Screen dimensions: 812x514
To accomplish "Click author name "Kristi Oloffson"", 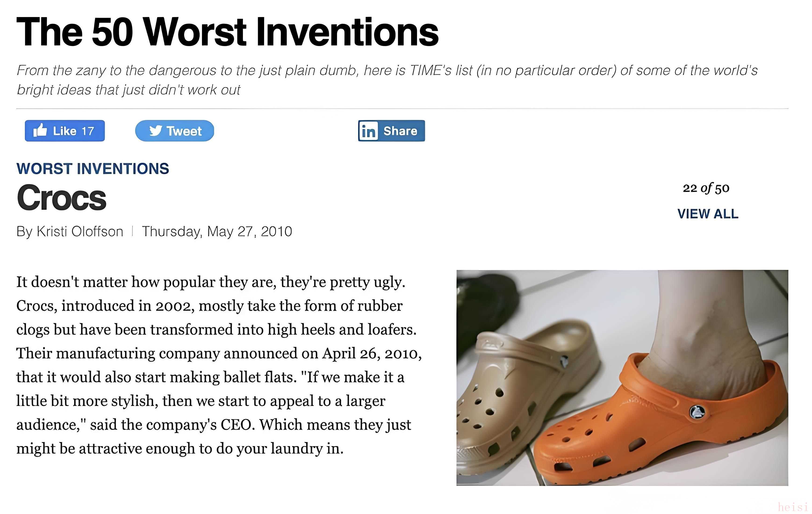I will [79, 232].
